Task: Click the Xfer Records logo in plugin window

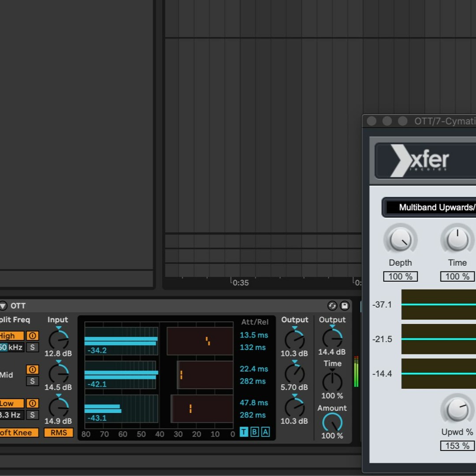Action: pos(420,160)
